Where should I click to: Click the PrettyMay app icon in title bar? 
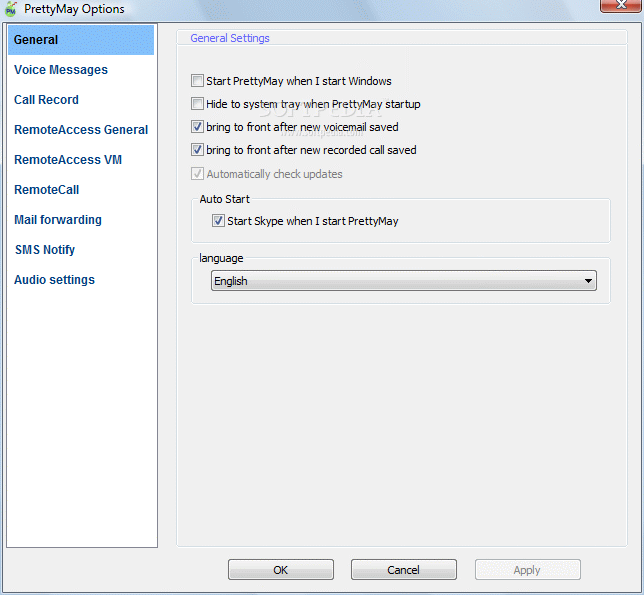(10, 9)
